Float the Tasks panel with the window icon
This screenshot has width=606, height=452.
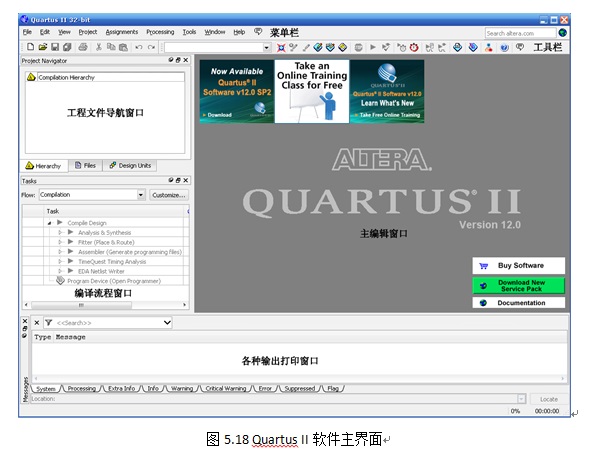pos(178,180)
